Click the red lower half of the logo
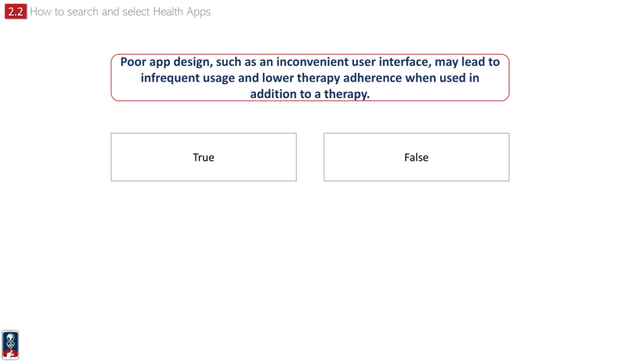This screenshot has height=362, width=644. coord(10,353)
